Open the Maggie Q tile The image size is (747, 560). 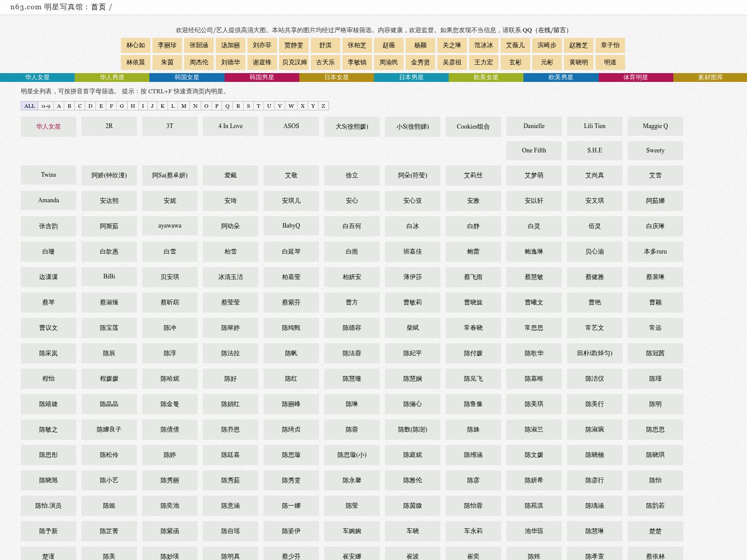pos(655,126)
